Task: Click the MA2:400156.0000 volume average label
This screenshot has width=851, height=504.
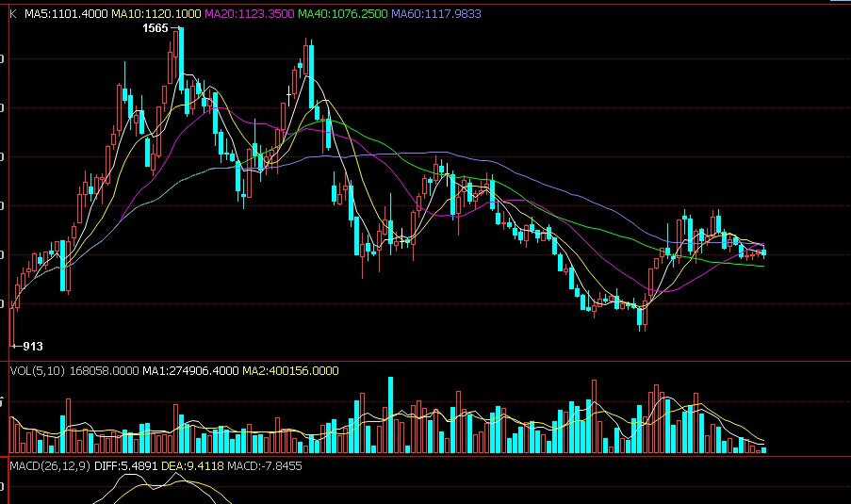Action: (290, 371)
